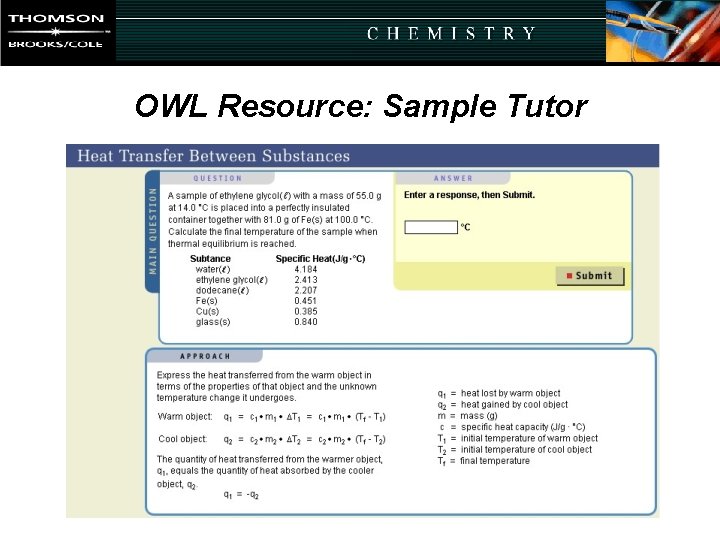The height and width of the screenshot is (540, 720).
Task: Click the value 2.207 in table
Action: click(x=306, y=291)
